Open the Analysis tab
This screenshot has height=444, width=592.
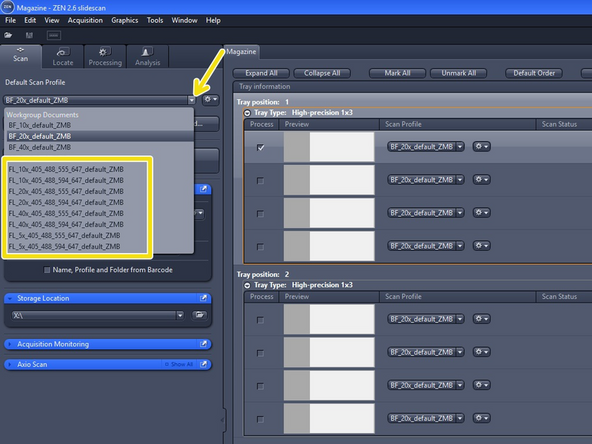tap(148, 57)
